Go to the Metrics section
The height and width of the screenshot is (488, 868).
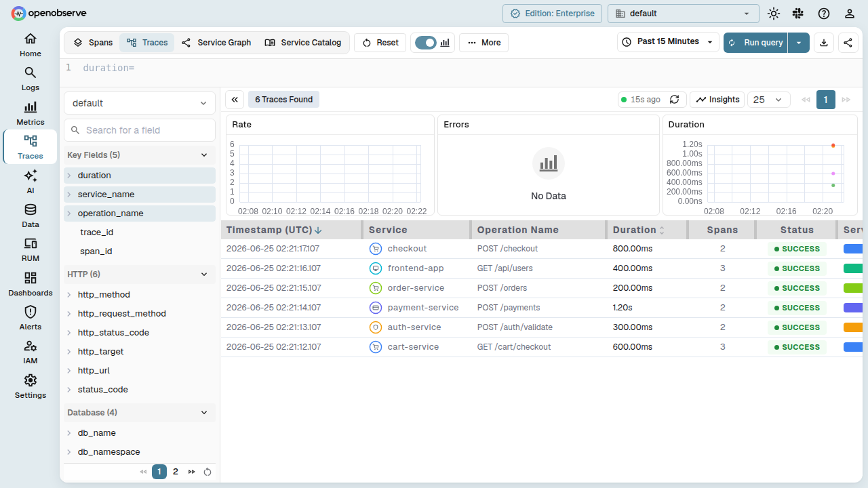(x=30, y=113)
